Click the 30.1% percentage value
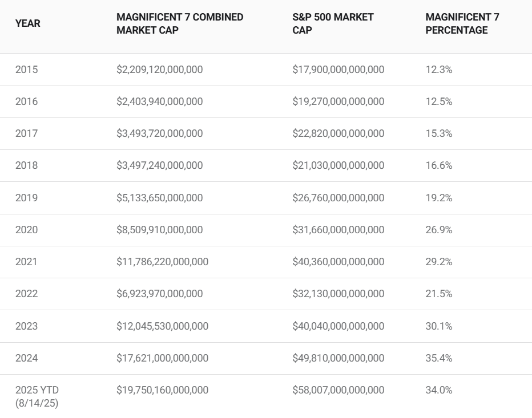This screenshot has width=532, height=418. (439, 326)
